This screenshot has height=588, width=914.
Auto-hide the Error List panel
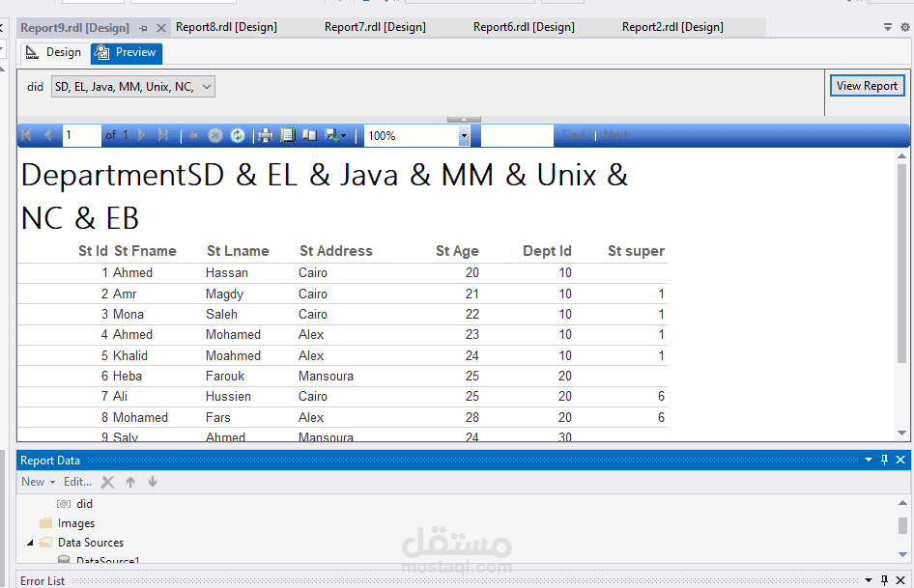coord(884,580)
